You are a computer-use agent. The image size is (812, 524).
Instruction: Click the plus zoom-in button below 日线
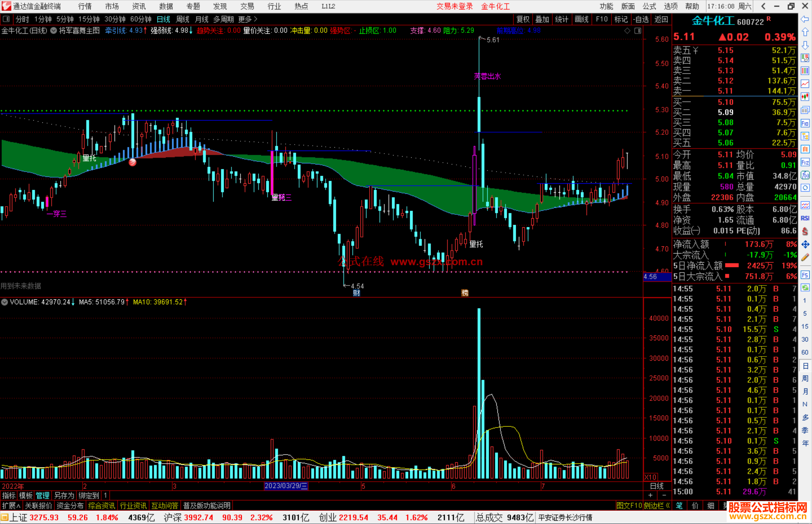pyautogui.click(x=650, y=495)
